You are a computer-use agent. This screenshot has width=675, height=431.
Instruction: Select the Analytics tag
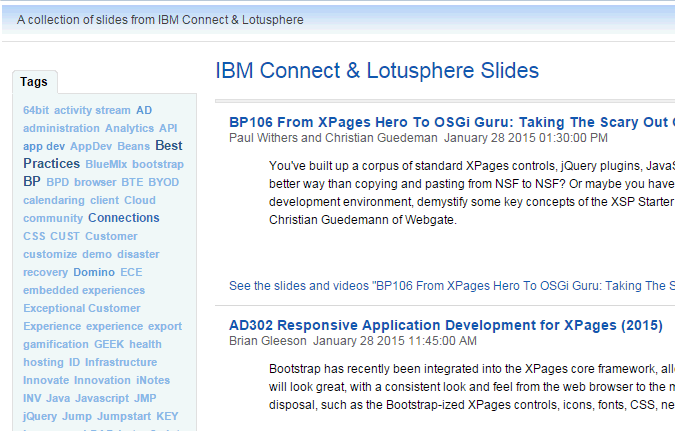129,128
